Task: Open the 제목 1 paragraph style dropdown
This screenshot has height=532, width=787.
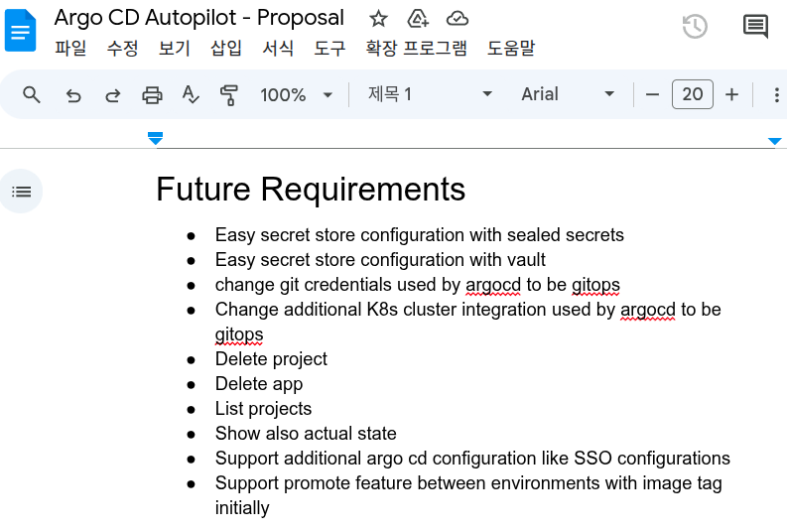Action: coord(430,94)
